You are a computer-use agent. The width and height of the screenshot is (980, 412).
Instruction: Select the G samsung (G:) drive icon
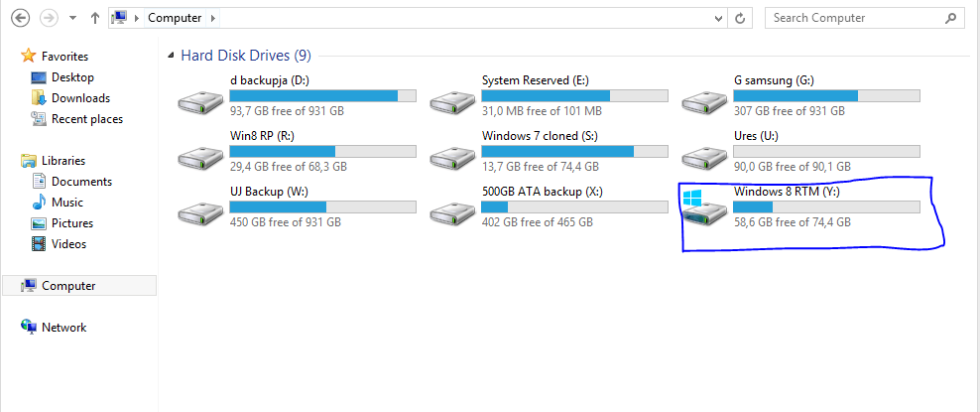[x=705, y=102]
